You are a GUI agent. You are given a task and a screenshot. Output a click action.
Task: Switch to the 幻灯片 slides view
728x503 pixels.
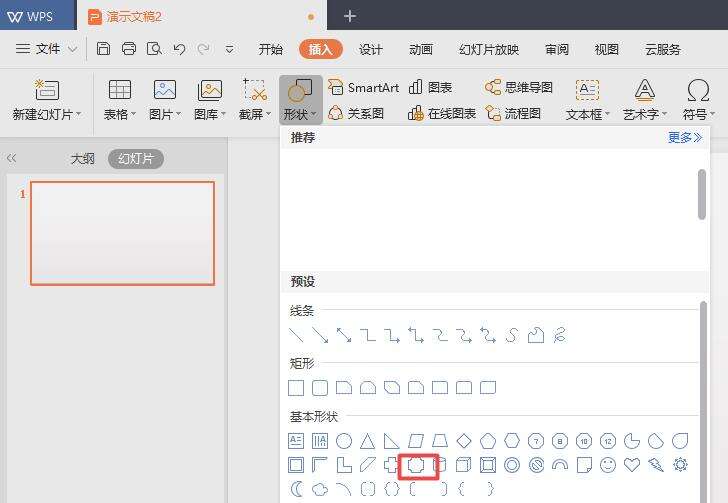click(135, 159)
